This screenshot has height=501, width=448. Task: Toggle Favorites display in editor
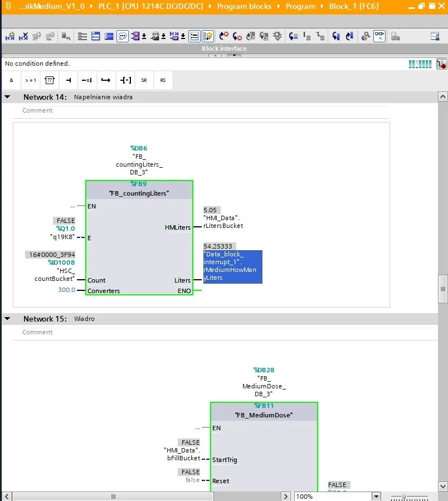coord(208,36)
